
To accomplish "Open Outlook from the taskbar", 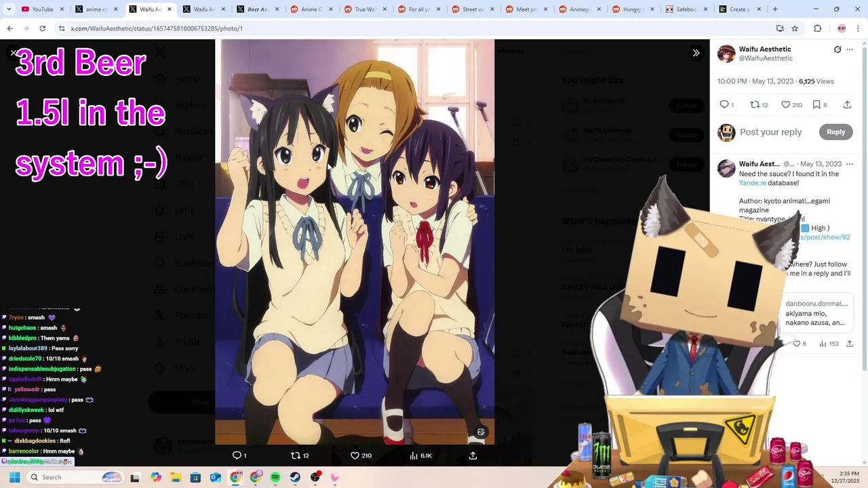I will [x=216, y=477].
